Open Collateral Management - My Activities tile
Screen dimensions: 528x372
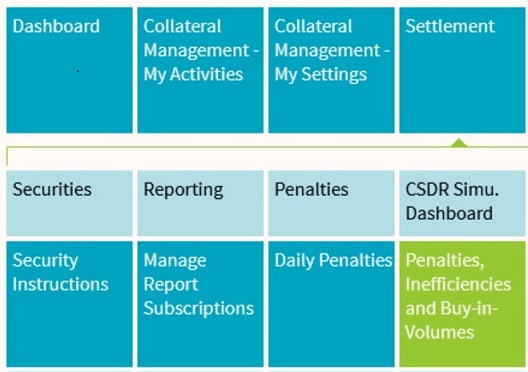coord(200,70)
